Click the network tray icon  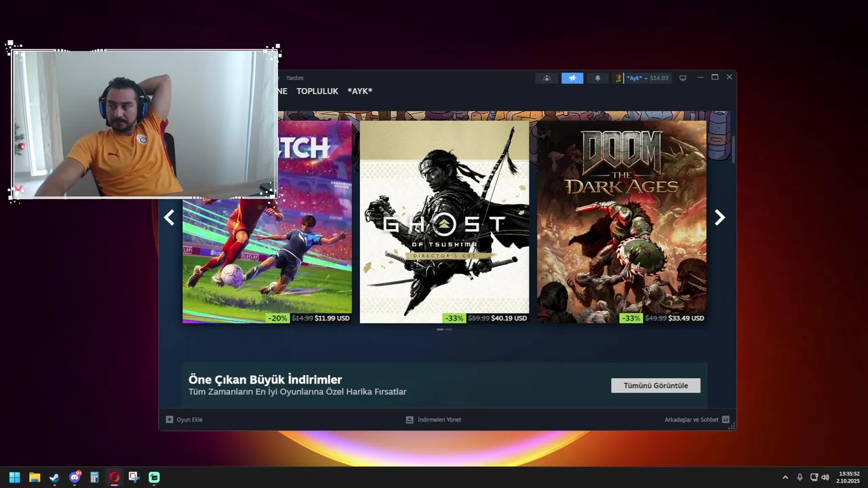tap(814, 477)
